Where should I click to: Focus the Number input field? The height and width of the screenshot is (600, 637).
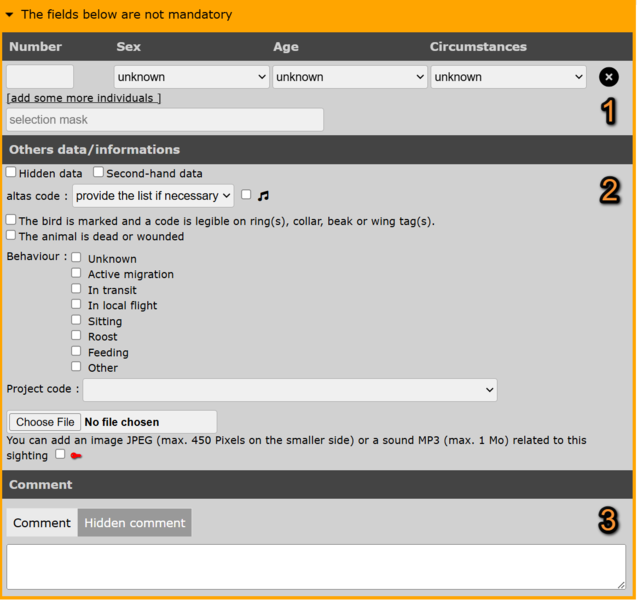pyautogui.click(x=40, y=77)
